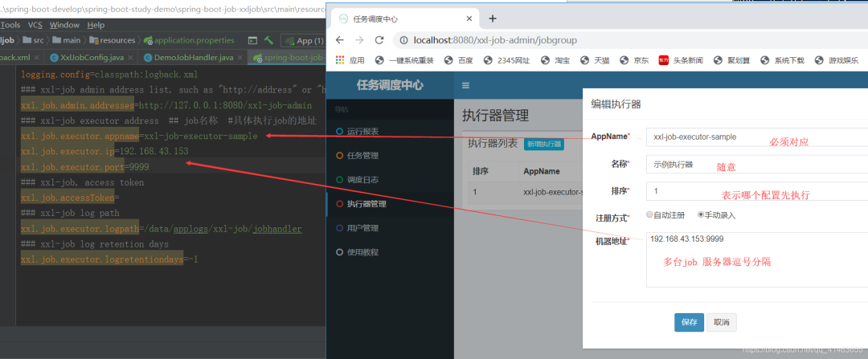
Task: Click the 任务调度中心 header logo
Action: 390,85
